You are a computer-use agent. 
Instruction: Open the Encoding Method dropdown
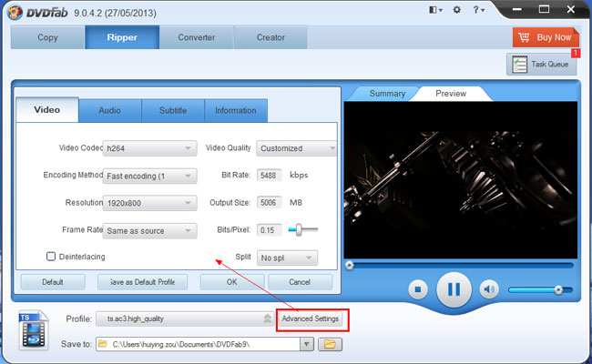click(x=150, y=176)
